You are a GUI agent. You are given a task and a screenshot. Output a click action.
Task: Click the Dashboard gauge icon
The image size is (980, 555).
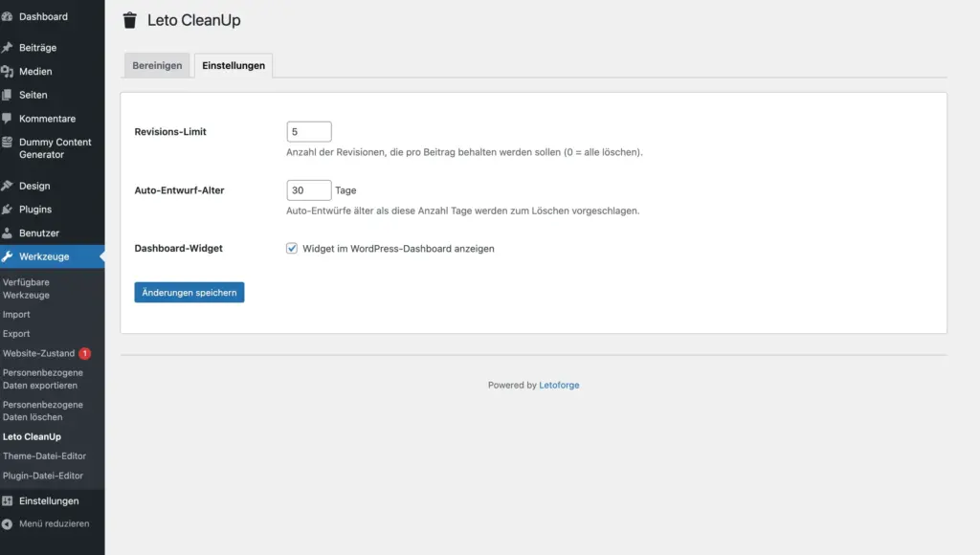tap(7, 17)
